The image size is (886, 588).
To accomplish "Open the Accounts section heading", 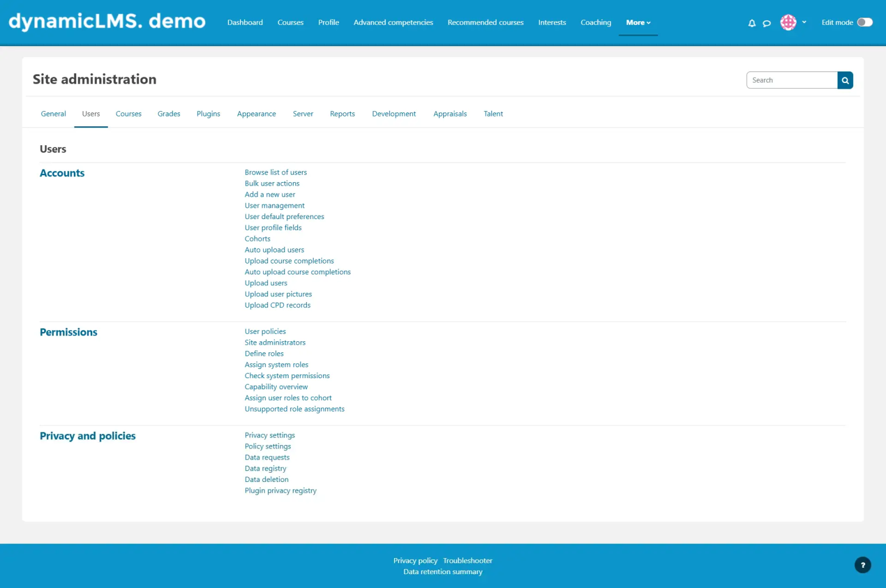I will tap(62, 173).
